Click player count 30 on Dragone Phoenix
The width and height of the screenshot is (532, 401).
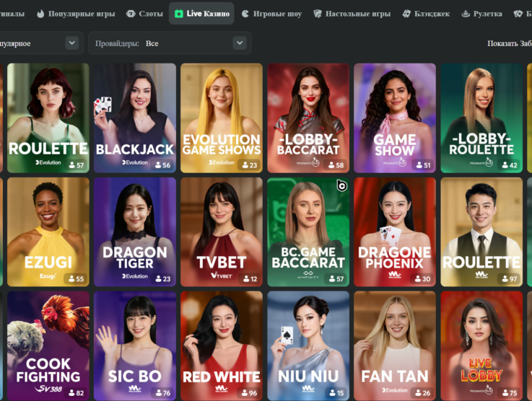point(423,279)
